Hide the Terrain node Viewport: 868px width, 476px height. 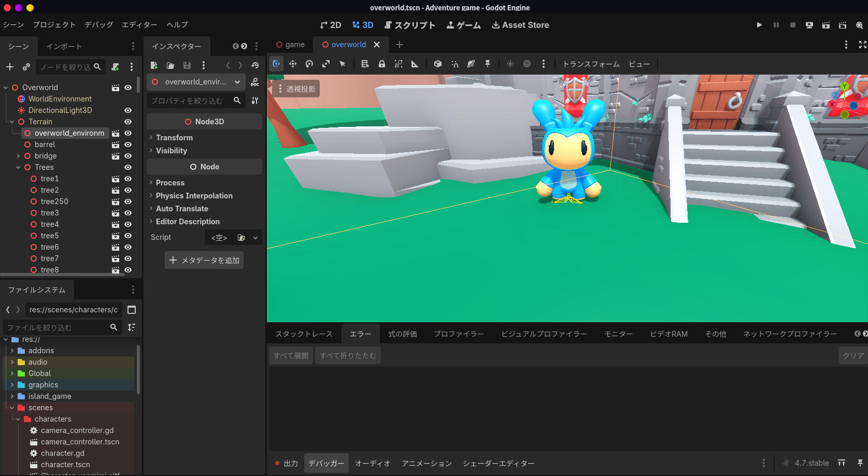pyautogui.click(x=128, y=122)
